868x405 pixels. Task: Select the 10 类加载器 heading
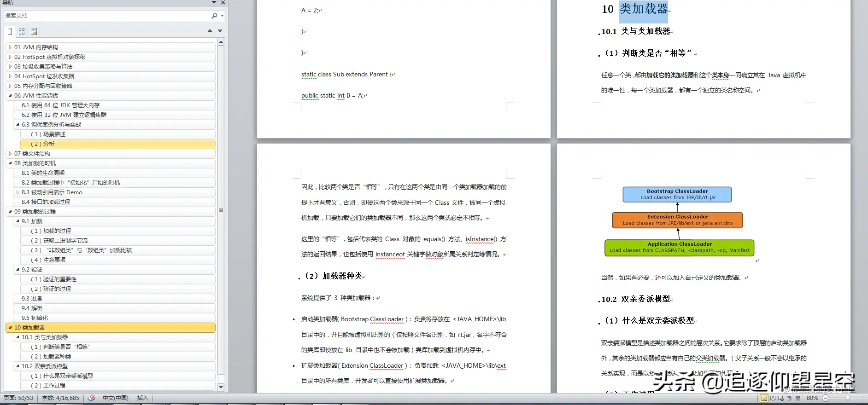point(111,328)
